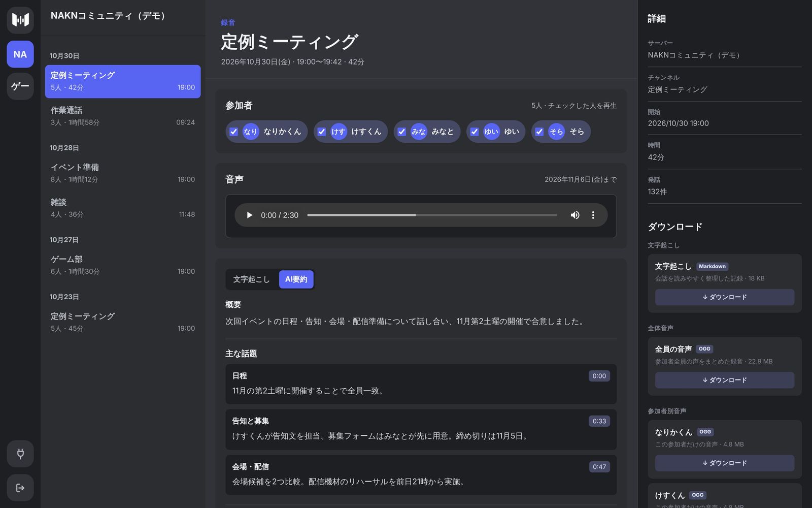This screenshot has height=508, width=812.
Task: Seek on the audio progress bar
Action: tap(432, 215)
